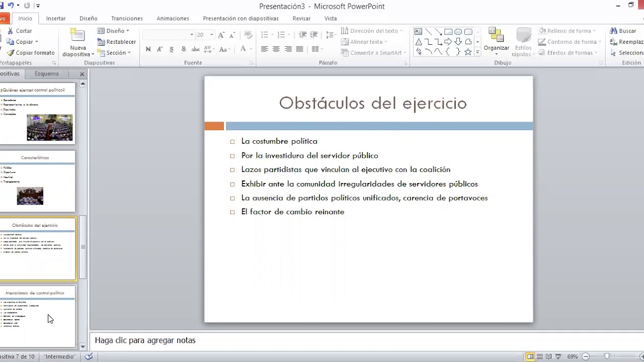Switch to the Animaciones tab
The height and width of the screenshot is (362, 644).
point(173,18)
